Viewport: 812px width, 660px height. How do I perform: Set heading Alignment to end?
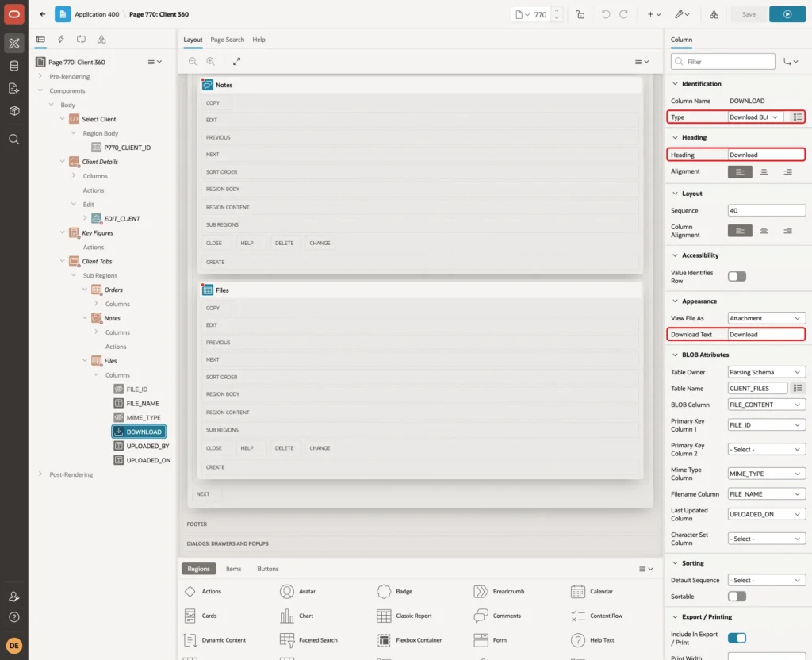pos(787,172)
